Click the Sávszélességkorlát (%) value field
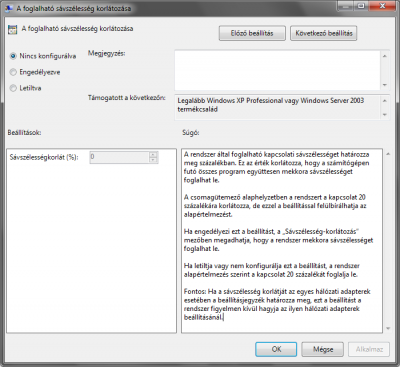The image size is (400, 367). 119,157
